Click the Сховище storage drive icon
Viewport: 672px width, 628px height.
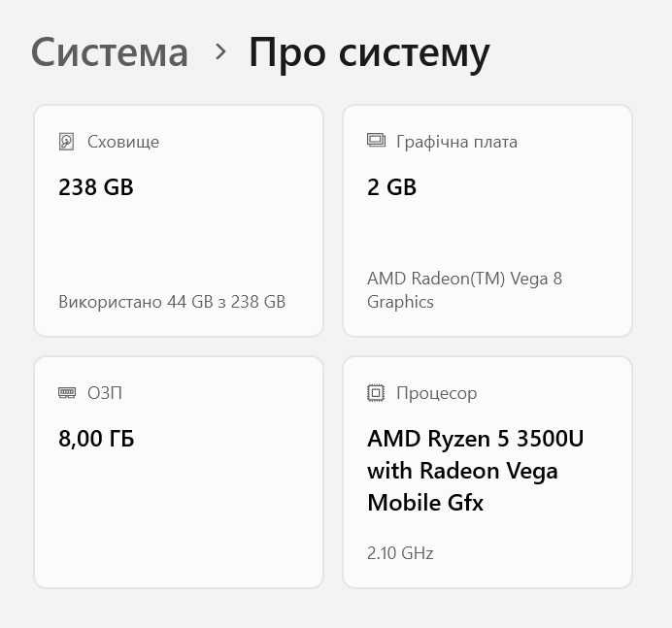pyautogui.click(x=66, y=142)
